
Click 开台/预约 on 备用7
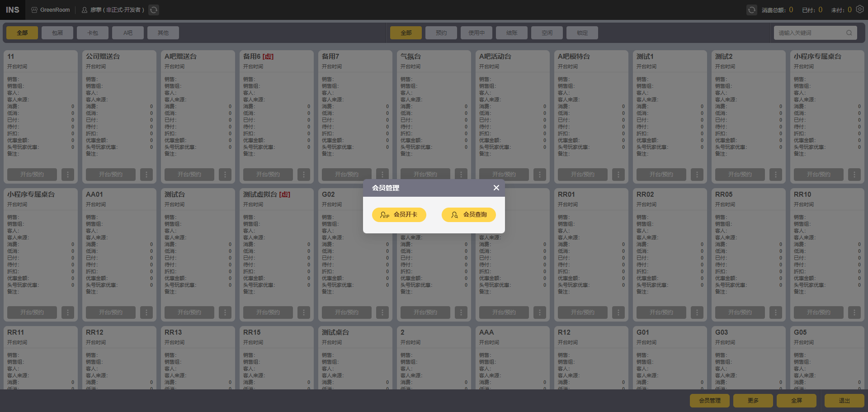347,174
